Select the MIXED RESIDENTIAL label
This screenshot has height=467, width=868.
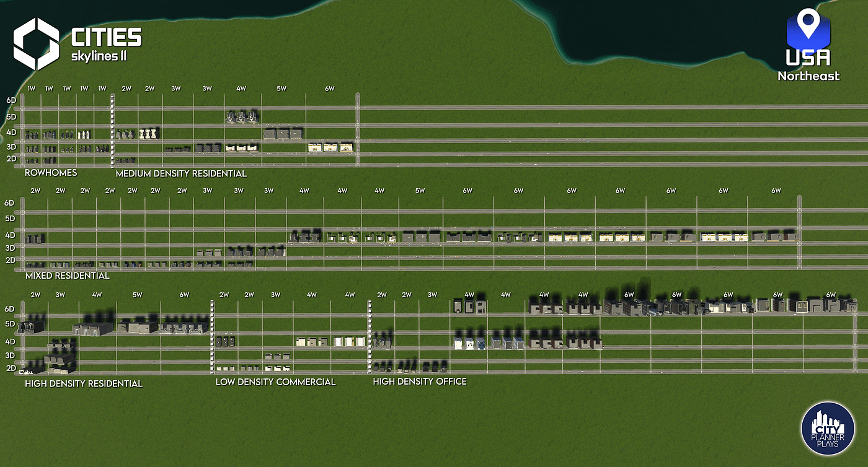point(67,276)
